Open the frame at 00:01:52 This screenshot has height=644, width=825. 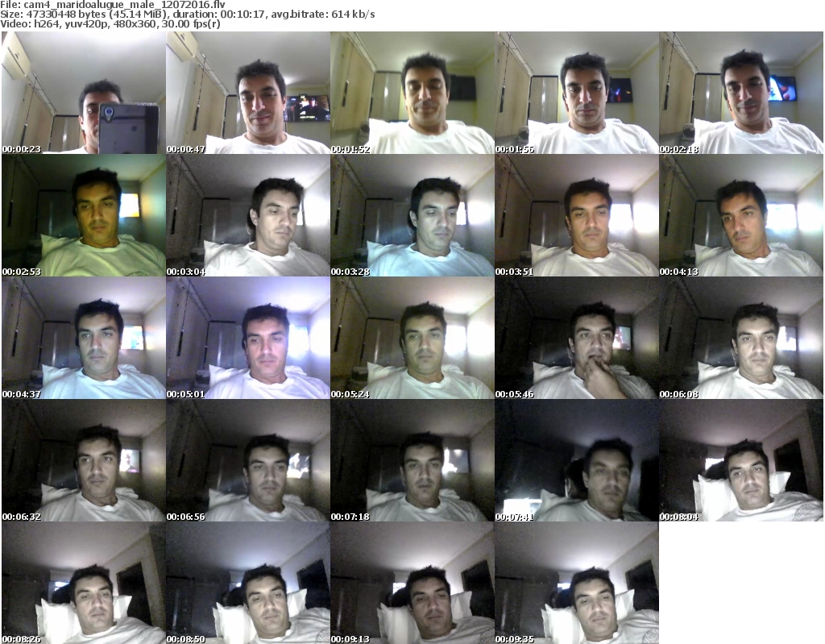coord(412,93)
